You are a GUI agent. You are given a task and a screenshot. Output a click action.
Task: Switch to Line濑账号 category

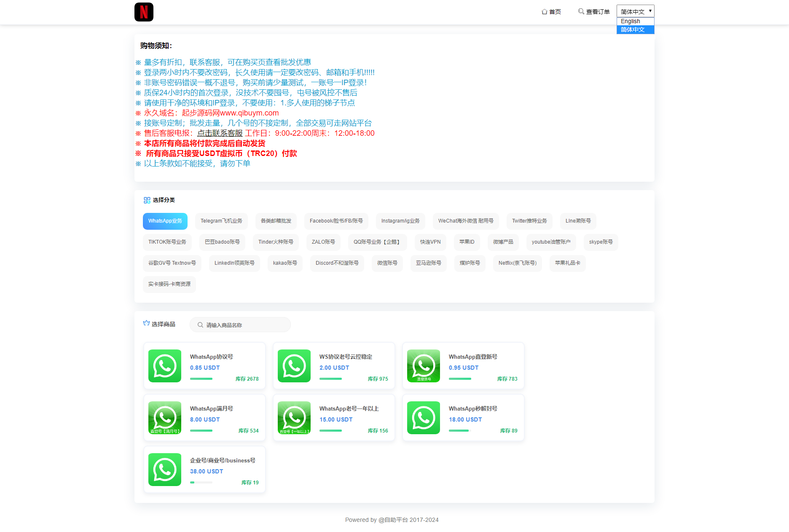[x=578, y=221]
